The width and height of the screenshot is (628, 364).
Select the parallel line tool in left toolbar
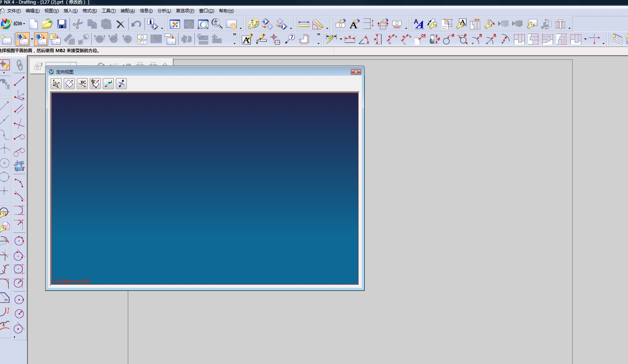pyautogui.click(x=19, y=109)
